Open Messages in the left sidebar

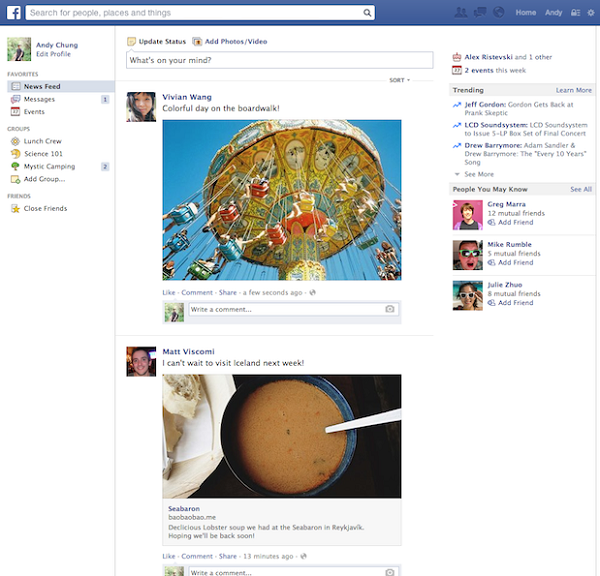click(x=39, y=99)
